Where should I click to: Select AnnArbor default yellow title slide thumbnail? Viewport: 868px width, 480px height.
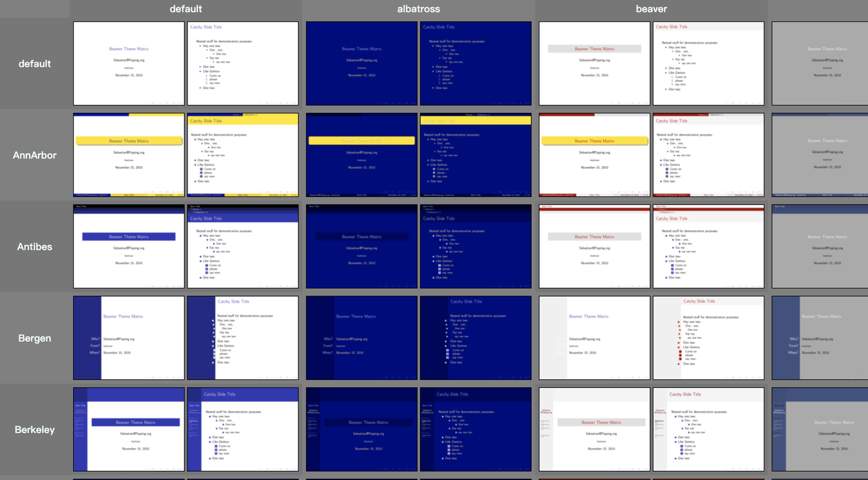pyautogui.click(x=129, y=155)
